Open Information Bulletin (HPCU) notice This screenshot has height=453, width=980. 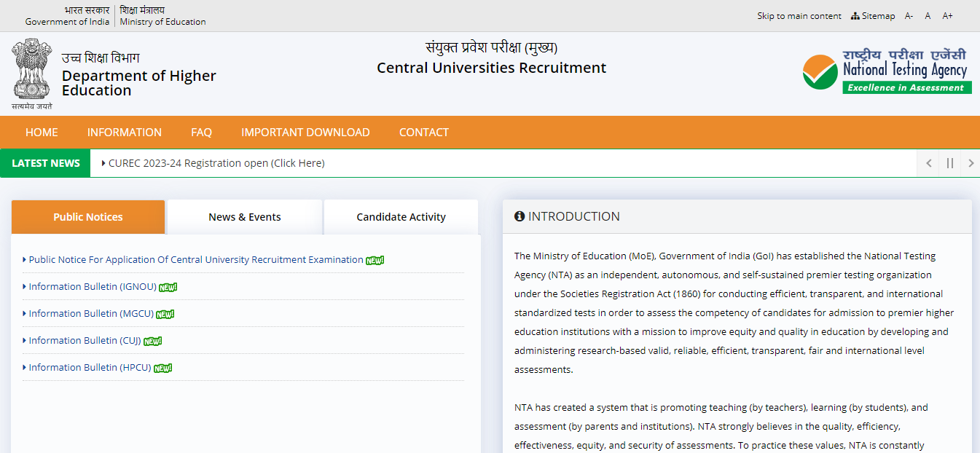(90, 368)
